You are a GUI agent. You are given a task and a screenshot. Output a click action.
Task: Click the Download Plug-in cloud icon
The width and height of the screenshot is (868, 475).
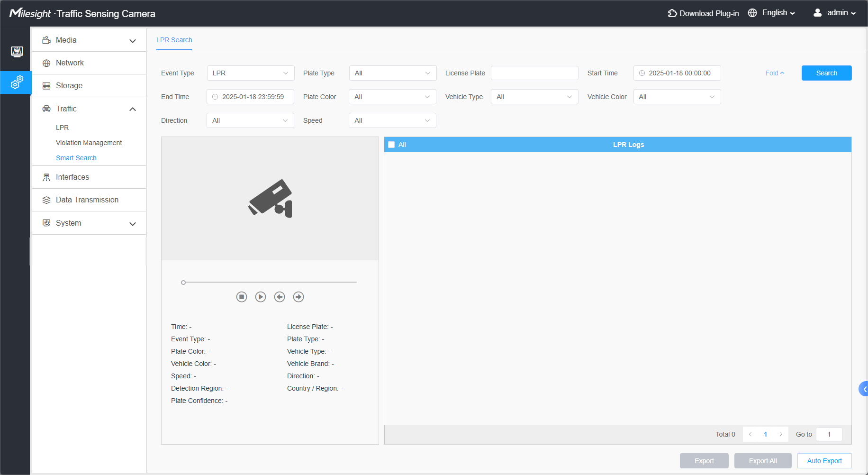[672, 13]
